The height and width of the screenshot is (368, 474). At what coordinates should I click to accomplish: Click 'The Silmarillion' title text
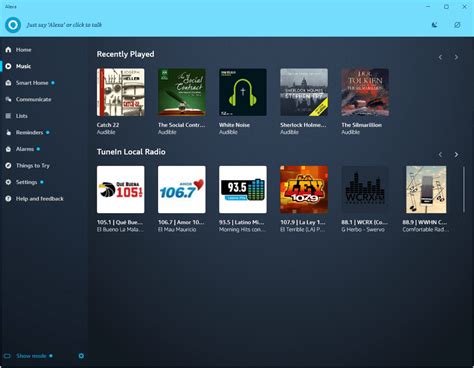(x=361, y=125)
